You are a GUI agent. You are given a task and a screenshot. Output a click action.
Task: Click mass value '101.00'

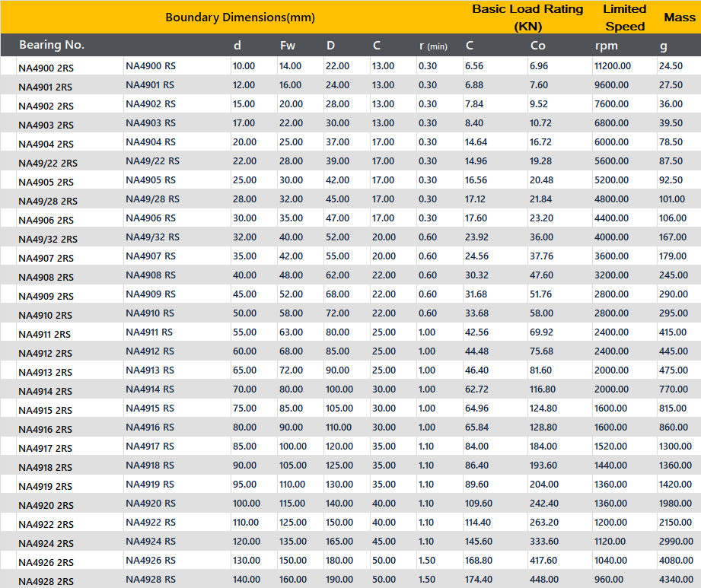pyautogui.click(x=672, y=199)
